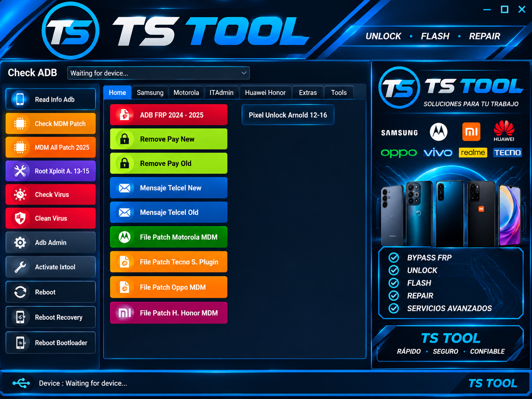Click the envelope icon on Mensaje Telcel New
532x399 pixels.
[x=125, y=188]
